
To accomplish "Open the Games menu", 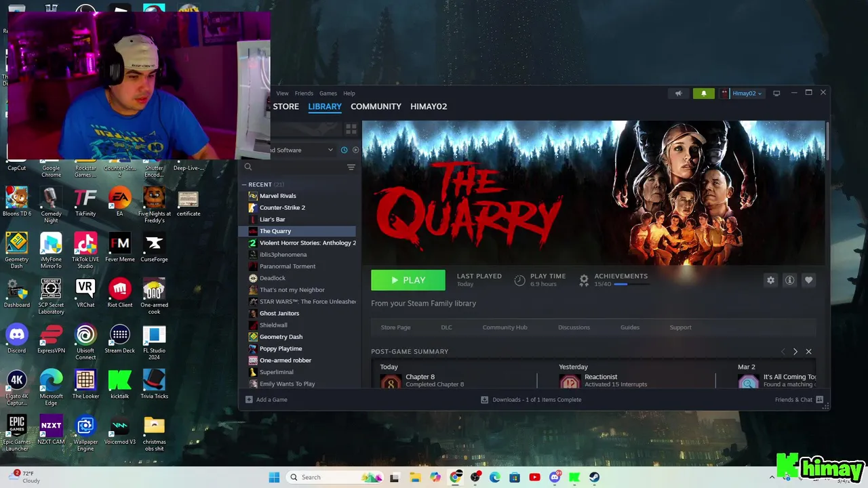I will pos(328,94).
